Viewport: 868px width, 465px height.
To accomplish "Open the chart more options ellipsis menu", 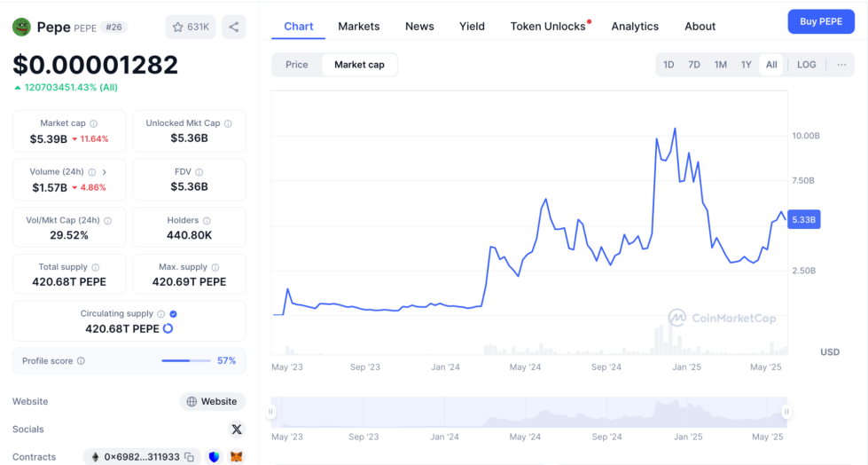I will pos(841,65).
